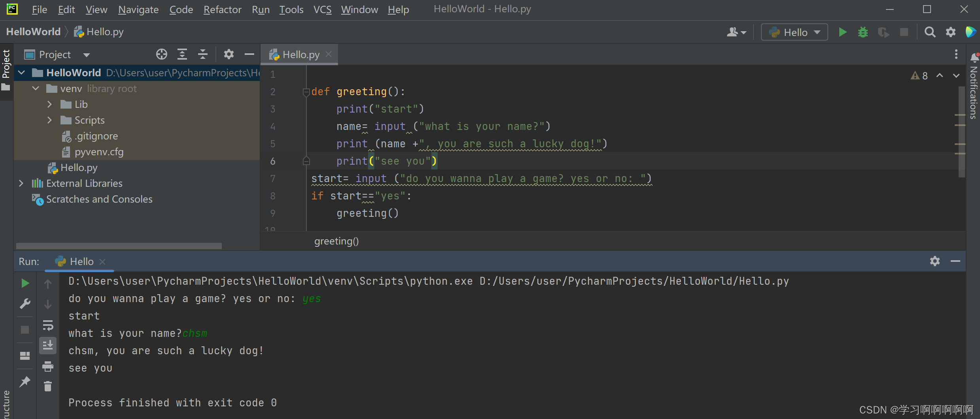The height and width of the screenshot is (419, 980).
Task: Open the user account dropdown icon
Action: click(x=736, y=32)
